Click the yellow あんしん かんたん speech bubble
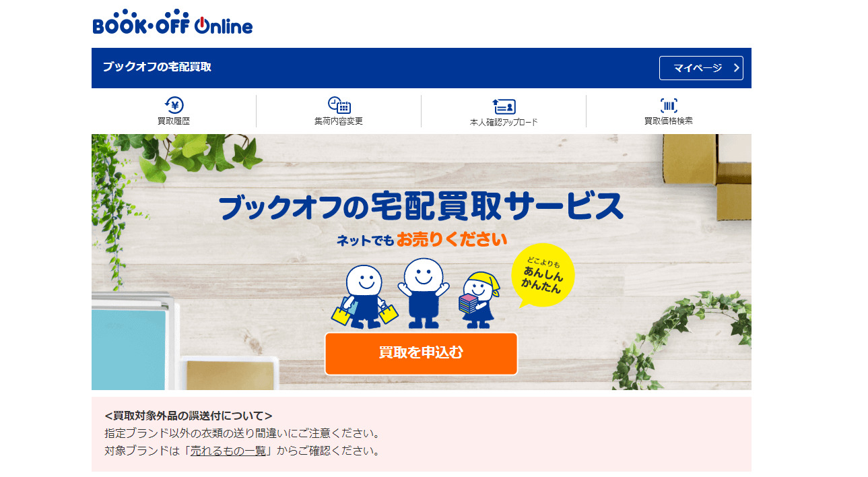 (542, 276)
